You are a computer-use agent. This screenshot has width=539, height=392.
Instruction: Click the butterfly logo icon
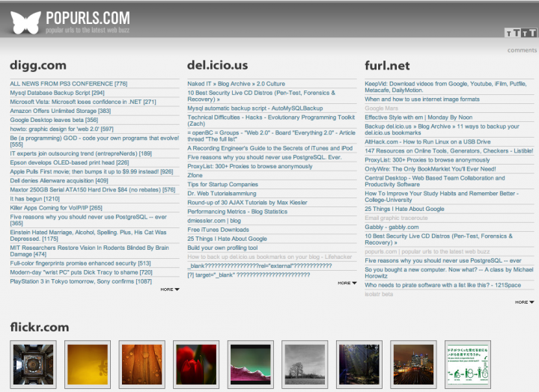[x=25, y=22]
